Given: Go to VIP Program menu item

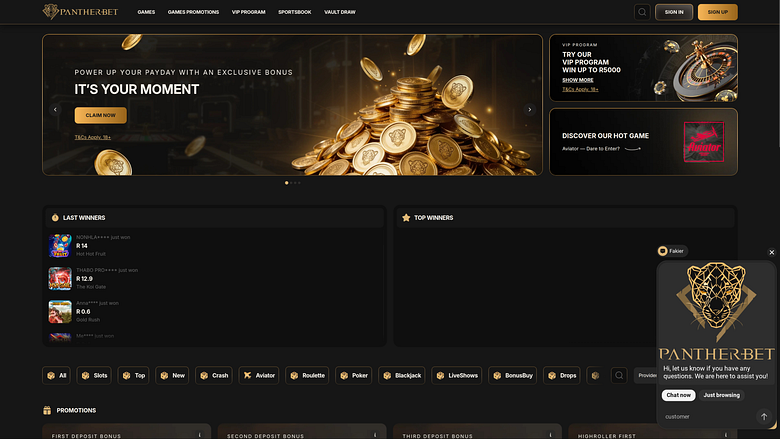Looking at the screenshot, I should coord(248,12).
